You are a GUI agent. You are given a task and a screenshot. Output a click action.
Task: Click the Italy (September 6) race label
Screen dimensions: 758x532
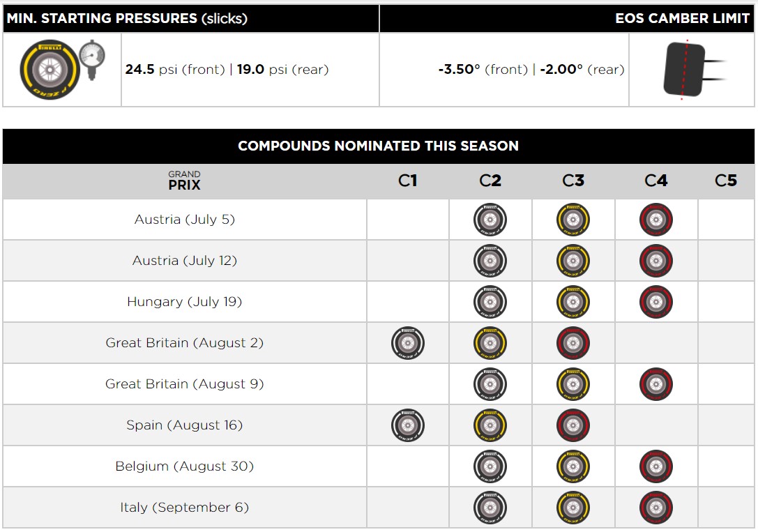point(184,508)
